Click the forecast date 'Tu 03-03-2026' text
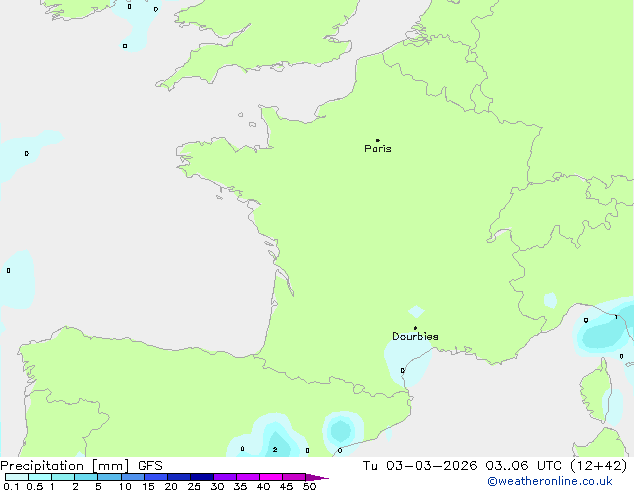 [x=420, y=466]
